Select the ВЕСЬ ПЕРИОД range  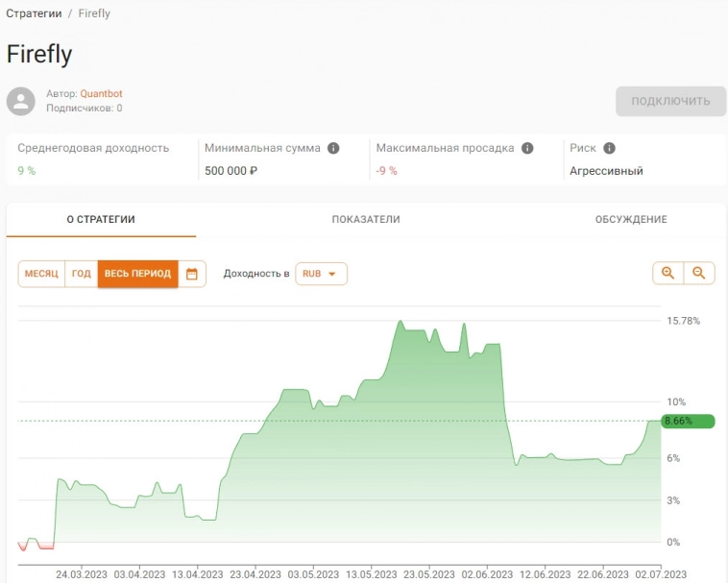(x=138, y=274)
